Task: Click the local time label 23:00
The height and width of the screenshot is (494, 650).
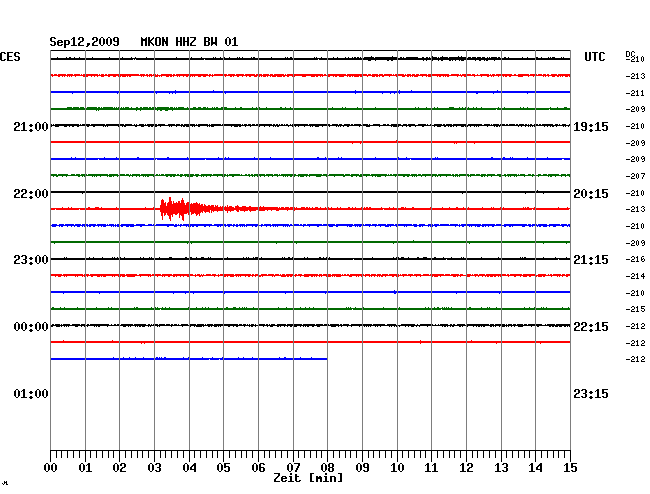Action: [x=31, y=260]
